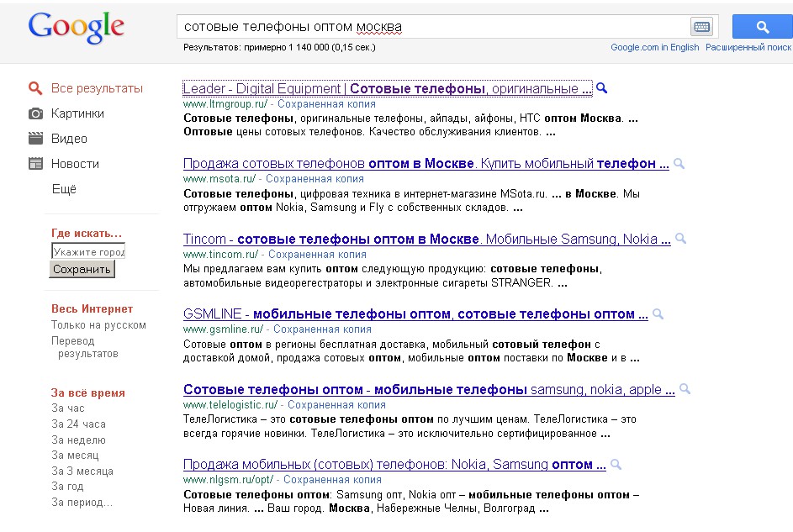Click the newspaper icon next to Новости
Image resolution: width=793 pixels, height=532 pixels.
[x=35, y=164]
